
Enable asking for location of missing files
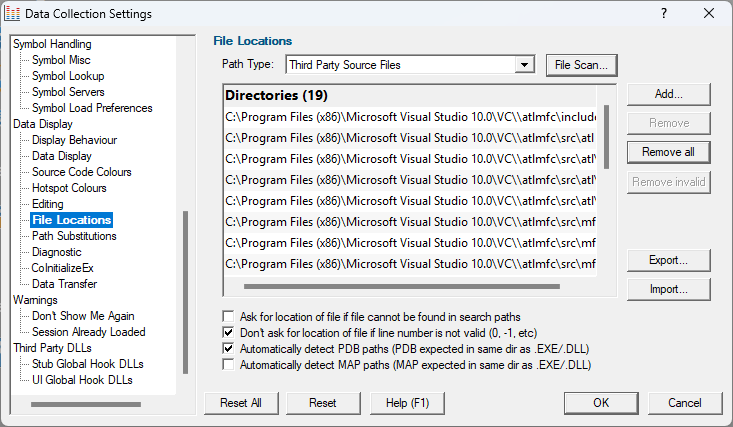228,317
